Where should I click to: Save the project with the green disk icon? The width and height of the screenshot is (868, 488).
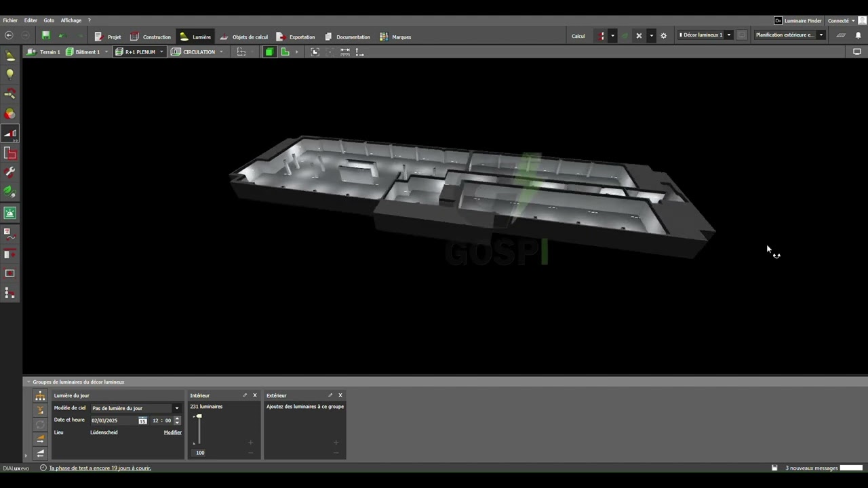[46, 35]
